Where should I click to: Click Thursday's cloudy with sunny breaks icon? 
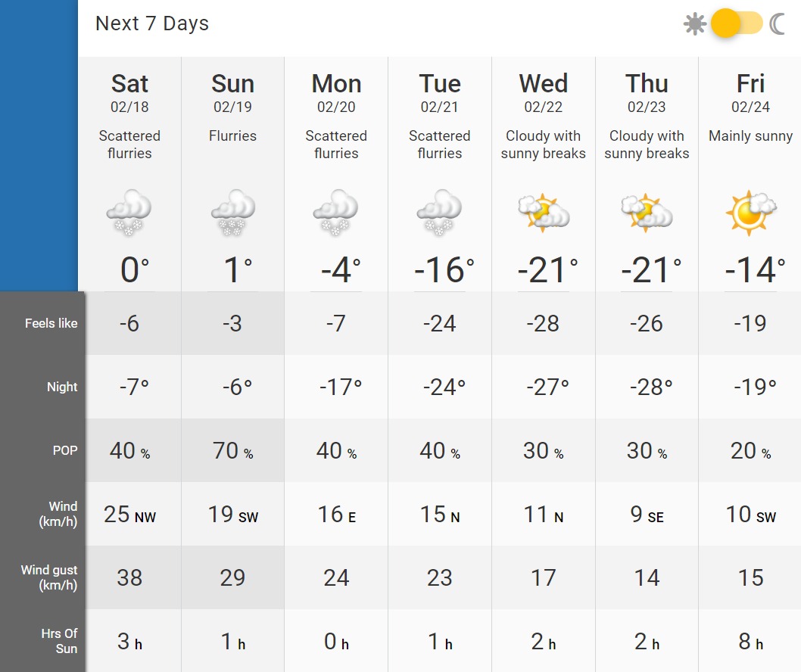[647, 212]
